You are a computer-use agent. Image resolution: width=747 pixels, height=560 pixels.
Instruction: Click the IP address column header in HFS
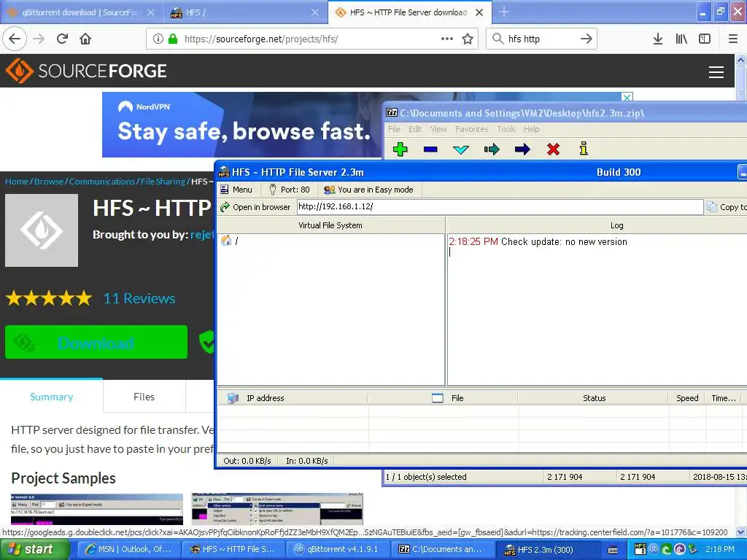tap(293, 398)
